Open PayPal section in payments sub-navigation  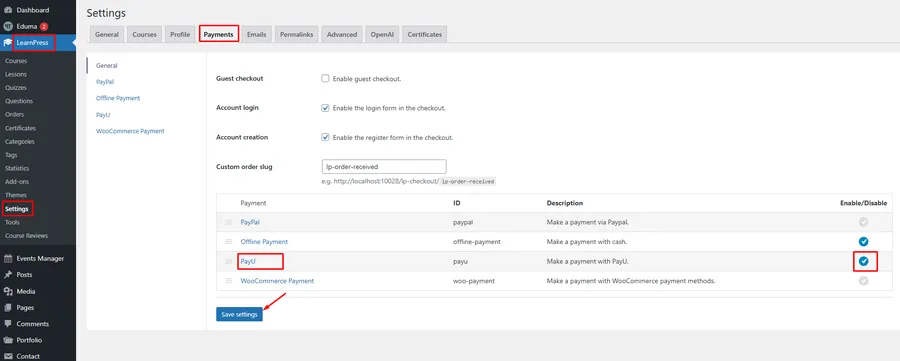click(x=105, y=82)
